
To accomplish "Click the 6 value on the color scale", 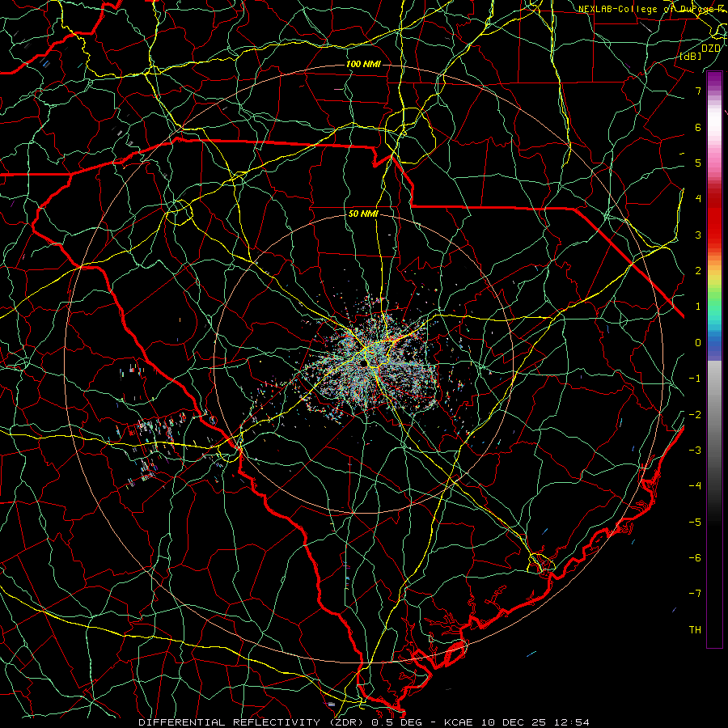I will (698, 127).
